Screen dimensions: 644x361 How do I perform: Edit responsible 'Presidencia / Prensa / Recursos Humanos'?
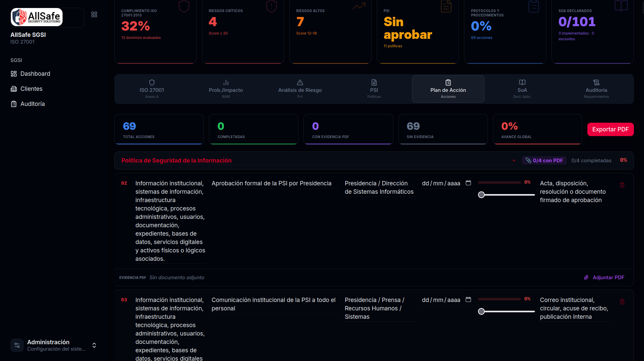click(380, 308)
